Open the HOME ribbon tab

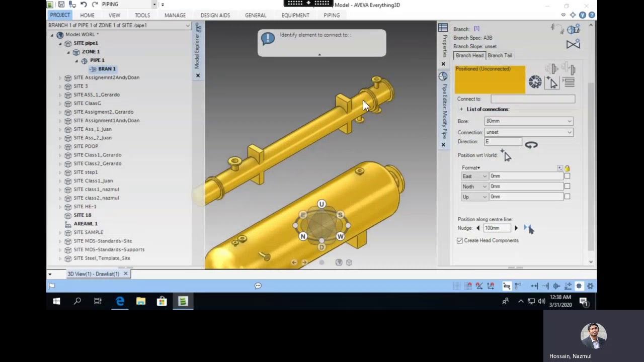click(x=87, y=16)
